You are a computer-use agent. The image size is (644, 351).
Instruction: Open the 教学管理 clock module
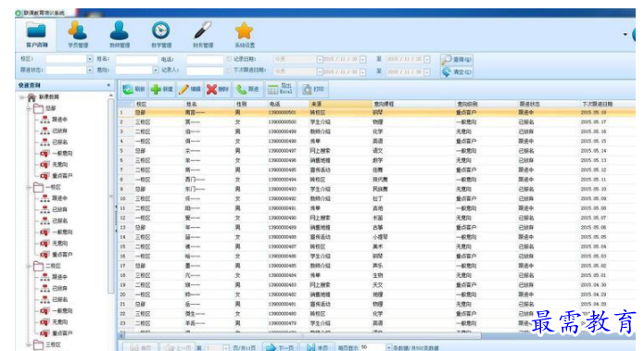tap(161, 35)
